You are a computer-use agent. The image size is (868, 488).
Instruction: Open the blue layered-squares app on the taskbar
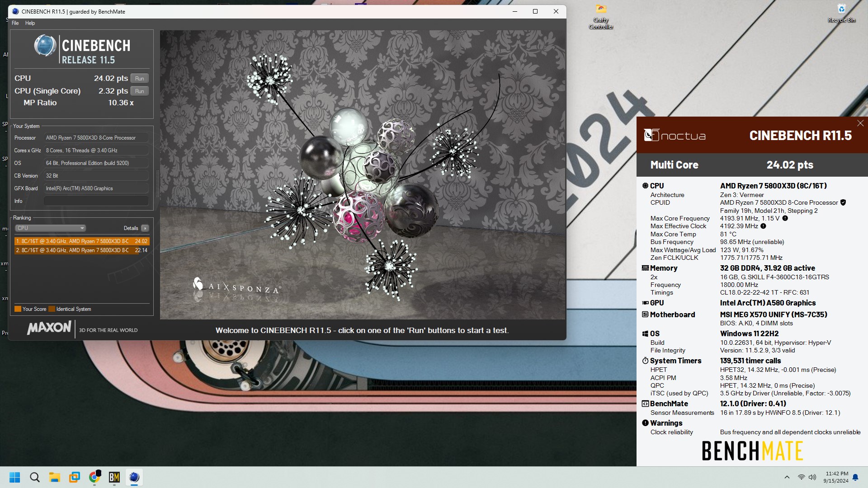[x=75, y=477]
